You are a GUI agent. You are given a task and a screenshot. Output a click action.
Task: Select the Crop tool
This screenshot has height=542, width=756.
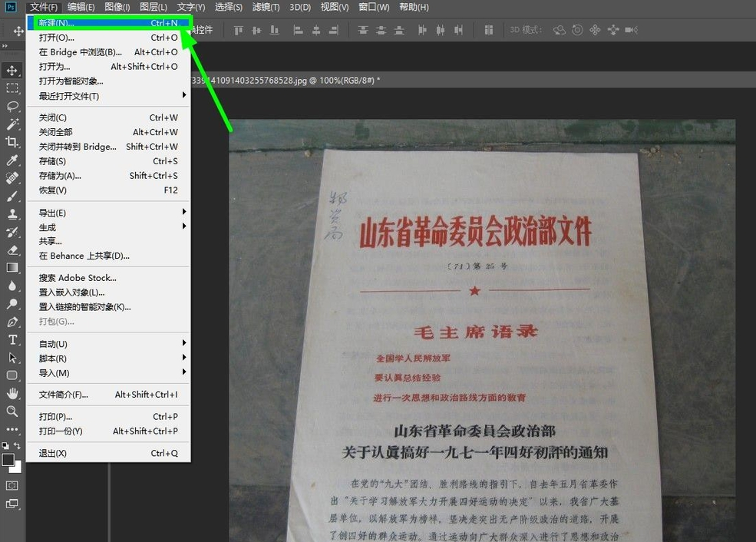tap(12, 143)
